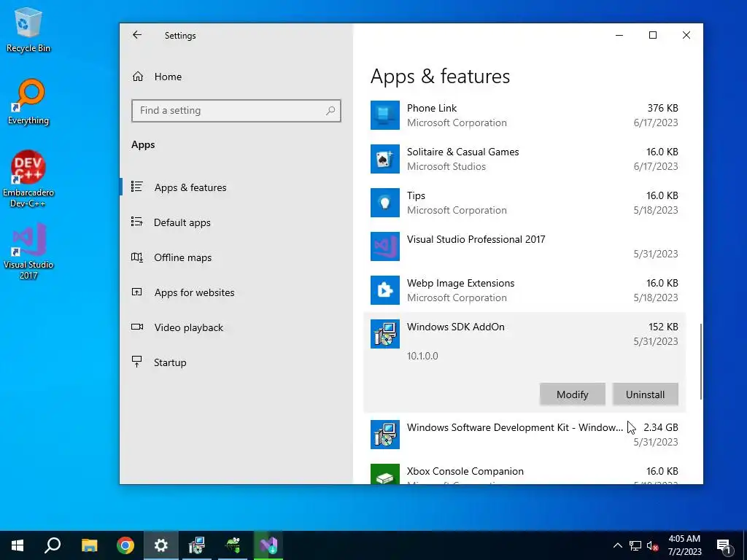Viewport: 747px width, 560px height.
Task: Click the muted volume tray icon
Action: pyautogui.click(x=653, y=545)
